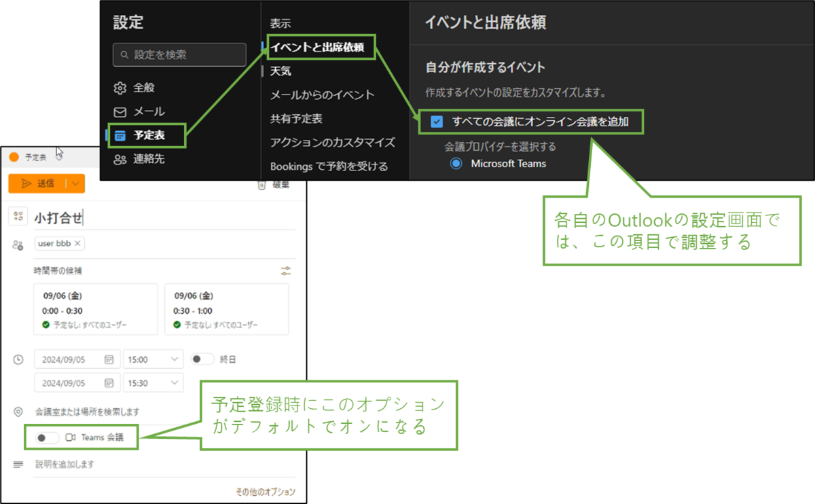Open the time suggestion filter settings icon
This screenshot has width=815, height=504.
286,271
